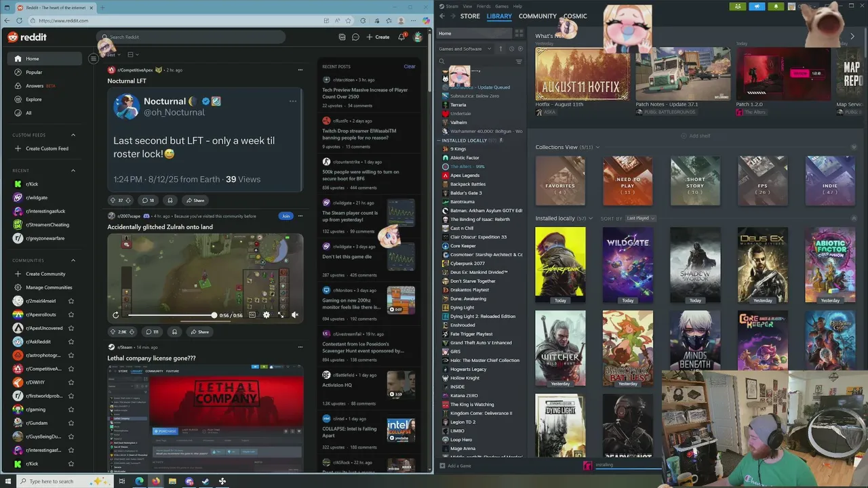868x488 pixels.
Task: Open comments on Nocturnal LFT post
Action: pos(148,201)
